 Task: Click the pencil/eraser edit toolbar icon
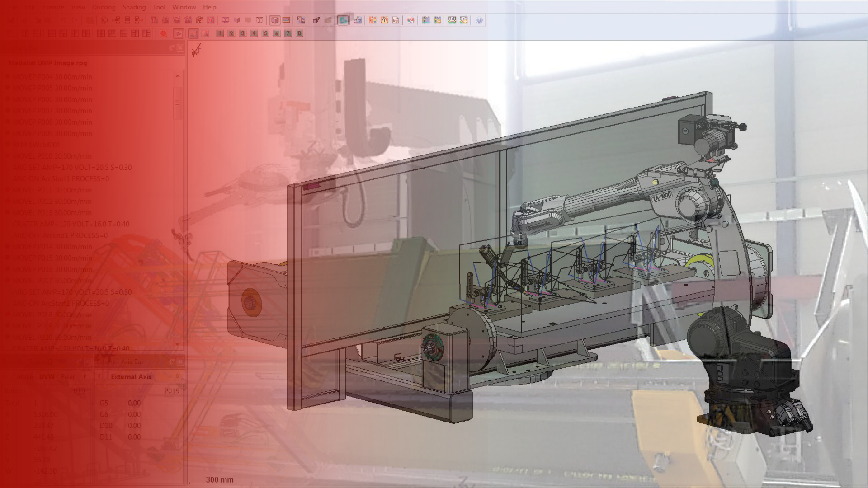(x=316, y=20)
